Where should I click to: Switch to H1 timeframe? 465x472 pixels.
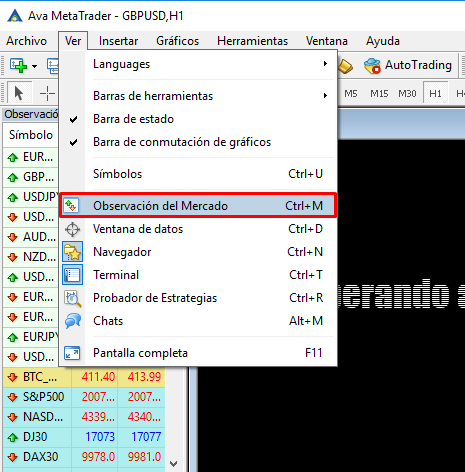(435, 93)
